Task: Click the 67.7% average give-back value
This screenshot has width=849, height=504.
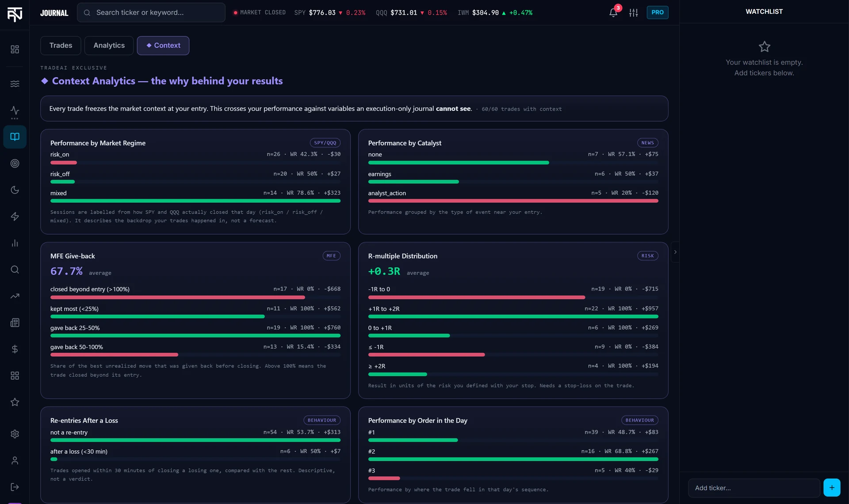Action: point(66,271)
